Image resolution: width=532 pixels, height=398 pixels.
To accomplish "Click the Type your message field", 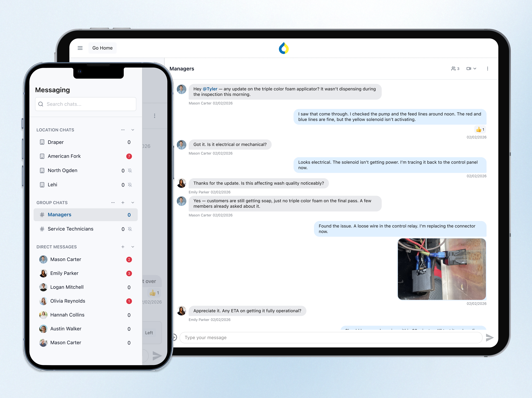I will click(x=331, y=338).
